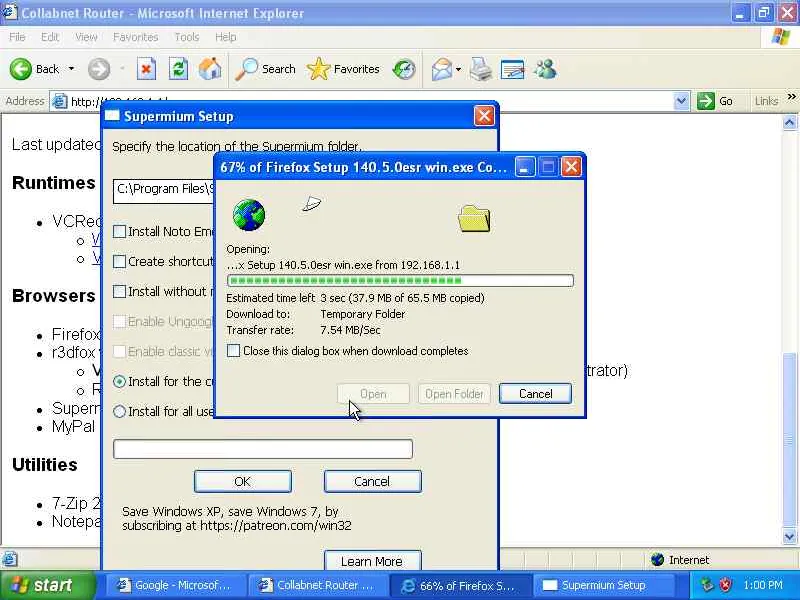Click the globe icon in download dialog
This screenshot has height=600, width=800.
click(x=249, y=215)
